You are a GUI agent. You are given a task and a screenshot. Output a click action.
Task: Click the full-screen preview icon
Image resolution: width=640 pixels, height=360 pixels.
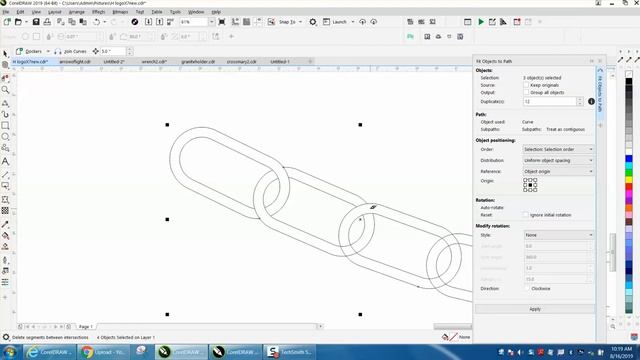[222, 22]
